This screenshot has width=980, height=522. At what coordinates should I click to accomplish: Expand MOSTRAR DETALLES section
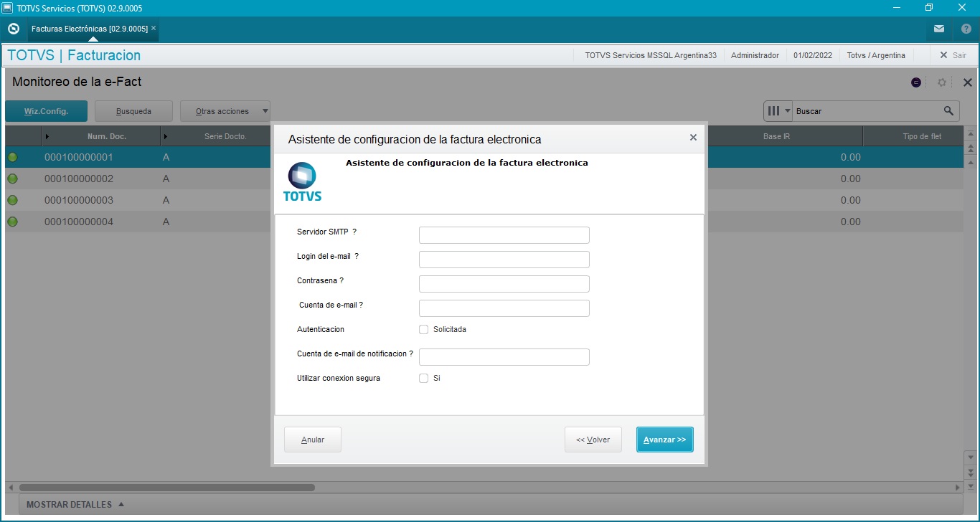coord(75,504)
